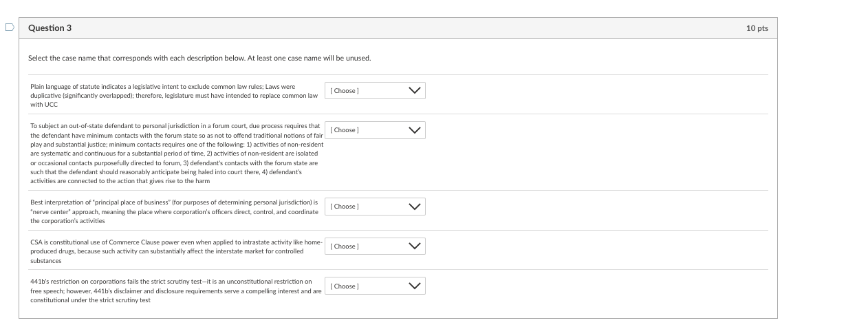Click the "Select the case name" instruction text
Viewport: 868px width, 336px height.
(x=199, y=58)
